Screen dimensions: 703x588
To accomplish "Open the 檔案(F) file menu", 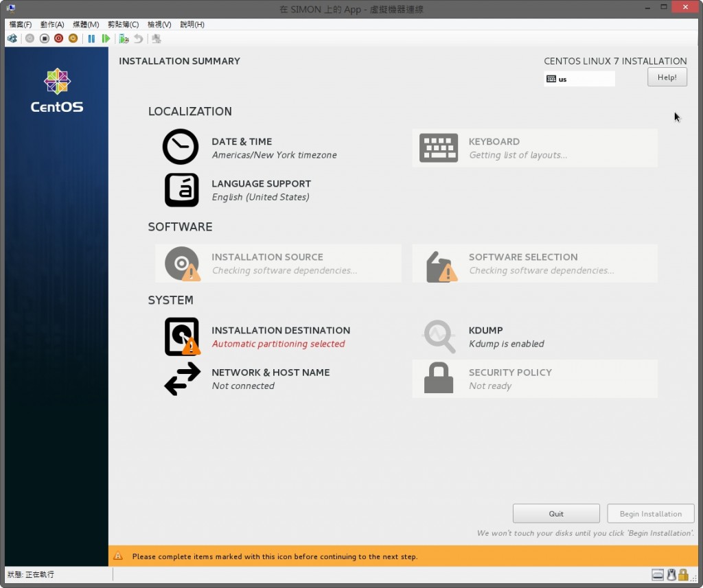I will tap(20, 24).
